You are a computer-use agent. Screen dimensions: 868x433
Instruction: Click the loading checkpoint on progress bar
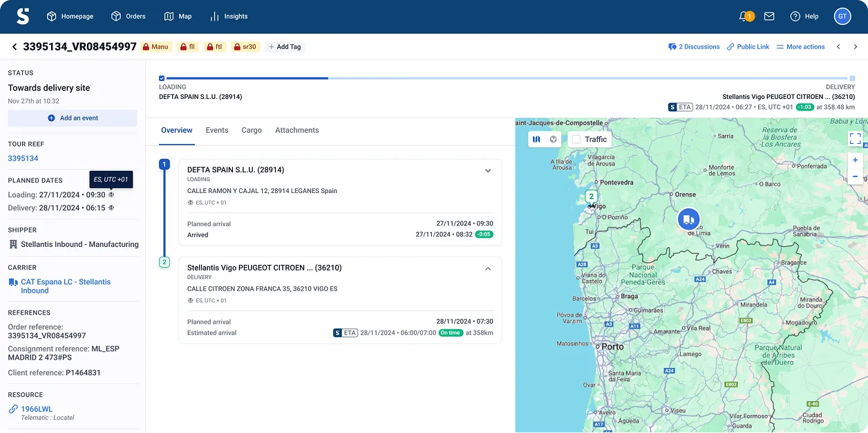click(x=162, y=78)
